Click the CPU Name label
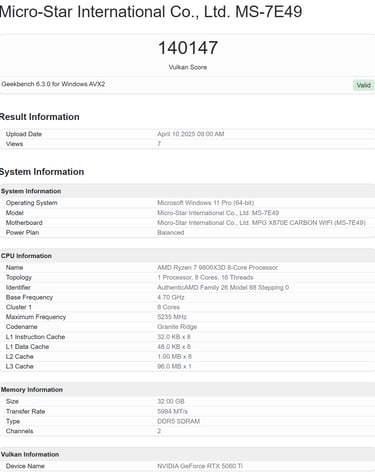 click(14, 268)
